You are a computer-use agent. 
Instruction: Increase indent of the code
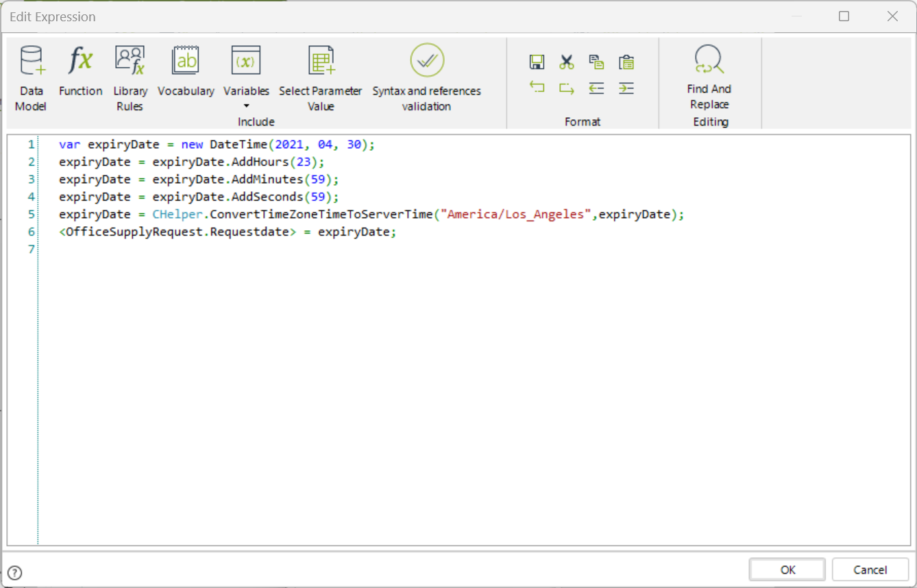click(626, 88)
